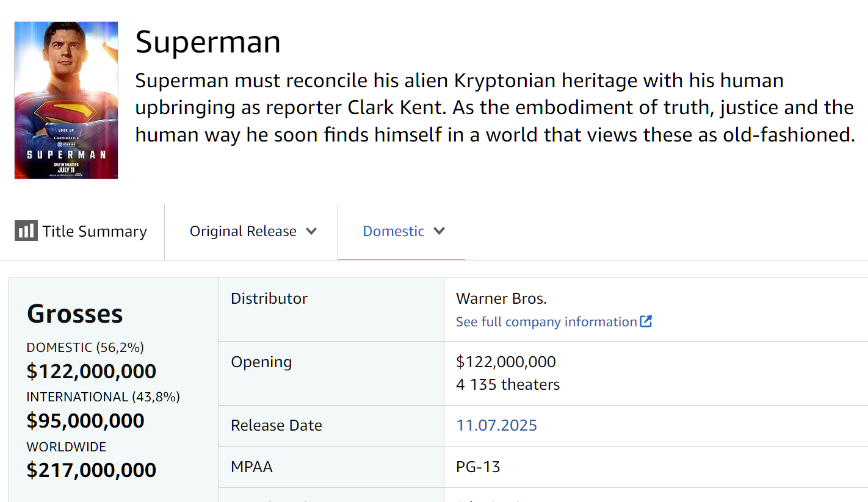
Task: Click the 4 135 theaters opening count
Action: coord(508,385)
